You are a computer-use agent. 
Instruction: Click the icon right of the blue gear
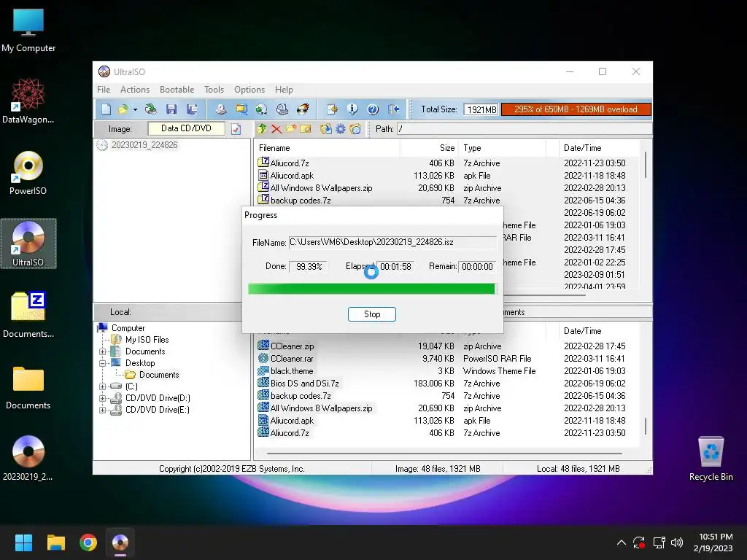tap(355, 128)
